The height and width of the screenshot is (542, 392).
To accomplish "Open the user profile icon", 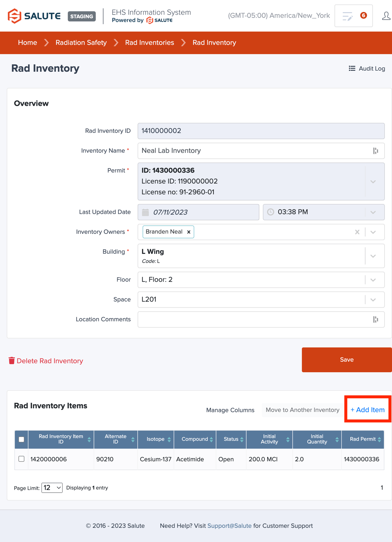I will [386, 16].
